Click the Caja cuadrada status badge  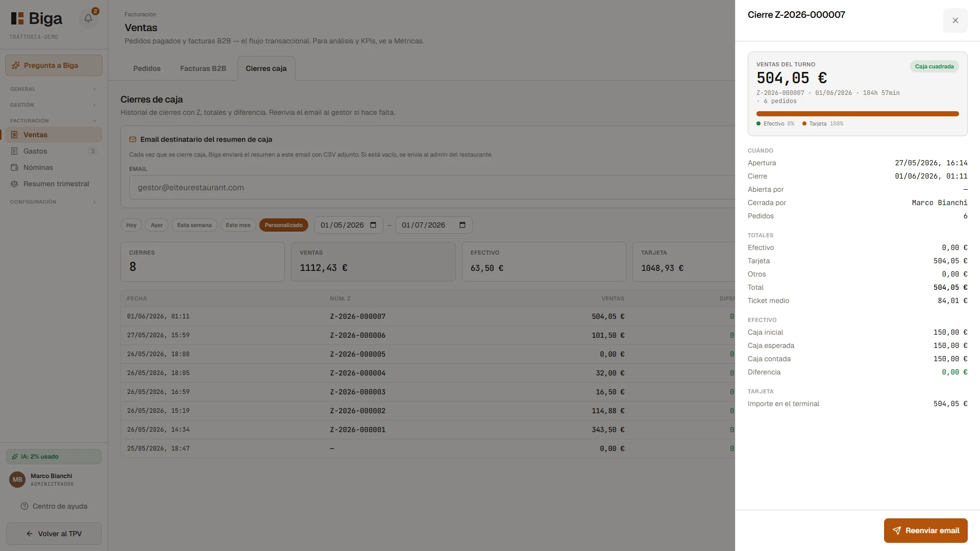(x=934, y=66)
